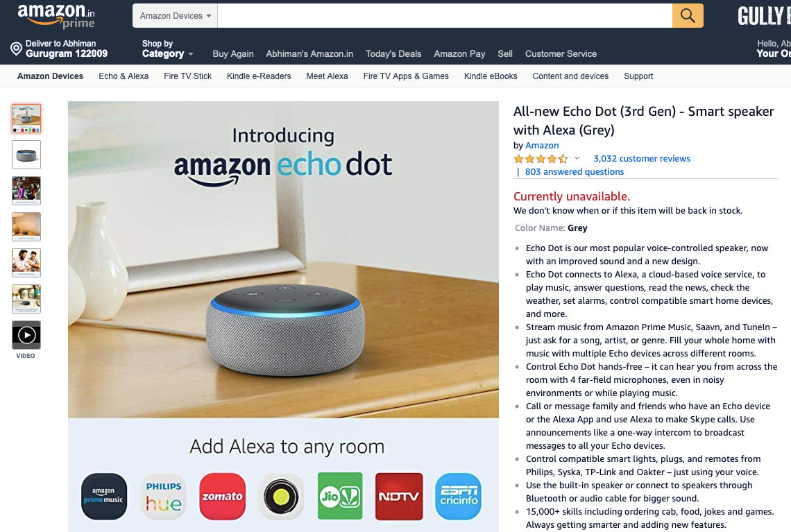Click into the main search field
Viewport: 791px width, 532px height.
tap(445, 16)
